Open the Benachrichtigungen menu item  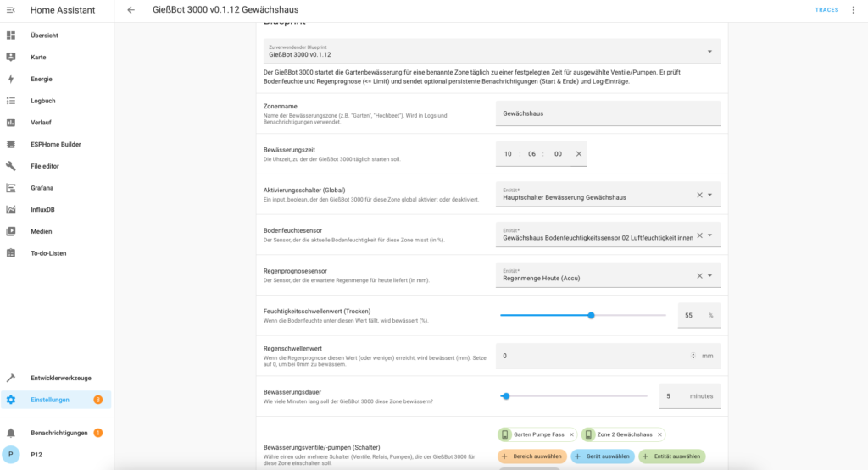coord(57,433)
